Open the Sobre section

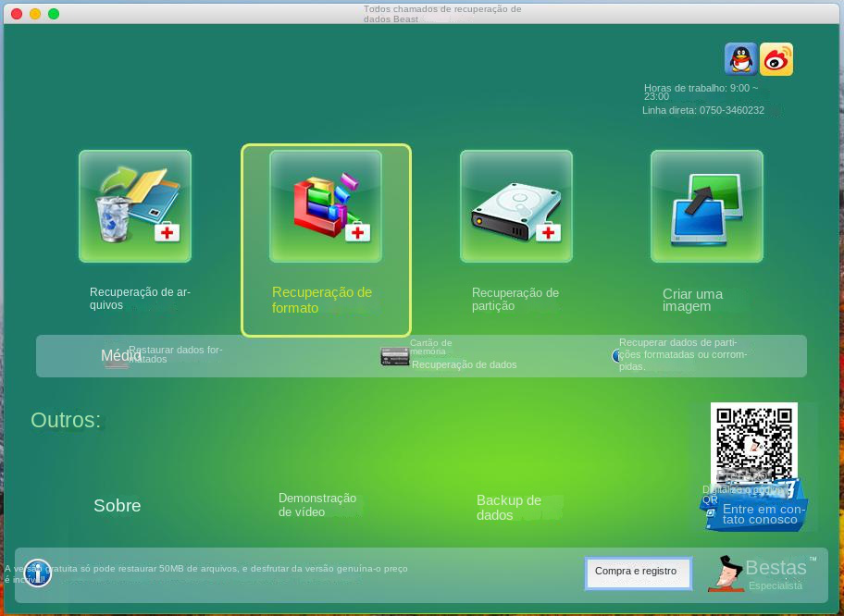click(x=118, y=506)
